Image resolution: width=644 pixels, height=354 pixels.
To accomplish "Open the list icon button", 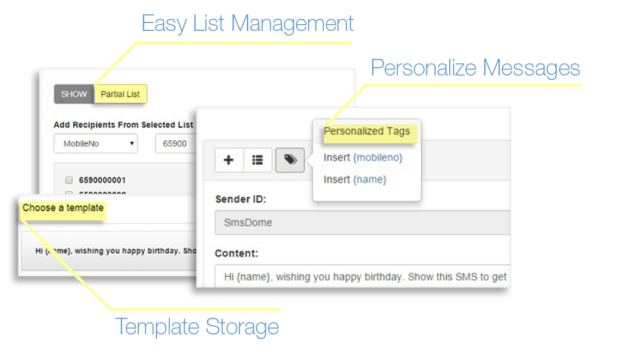I will click(257, 160).
